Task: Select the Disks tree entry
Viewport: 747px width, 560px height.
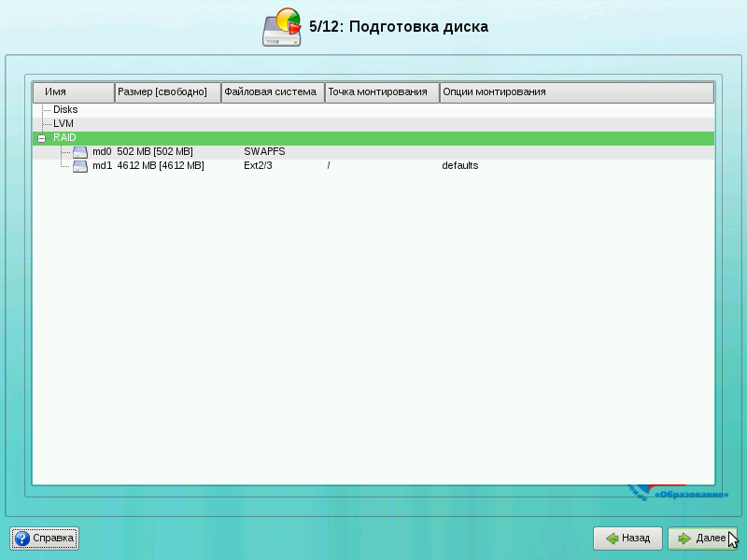Action: click(x=65, y=109)
